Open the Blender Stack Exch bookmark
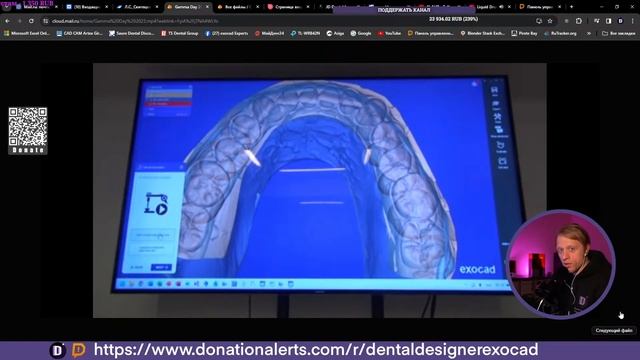 [x=483, y=33]
